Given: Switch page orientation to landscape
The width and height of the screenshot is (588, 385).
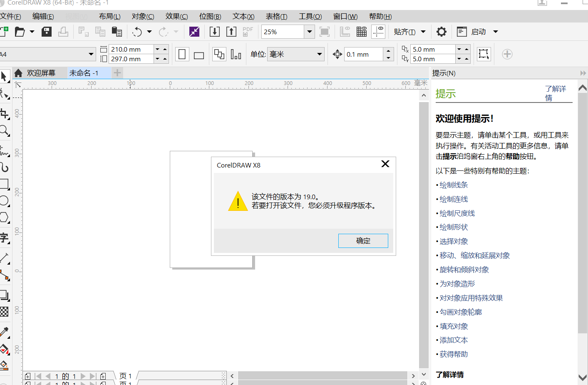Looking at the screenshot, I should (x=198, y=54).
